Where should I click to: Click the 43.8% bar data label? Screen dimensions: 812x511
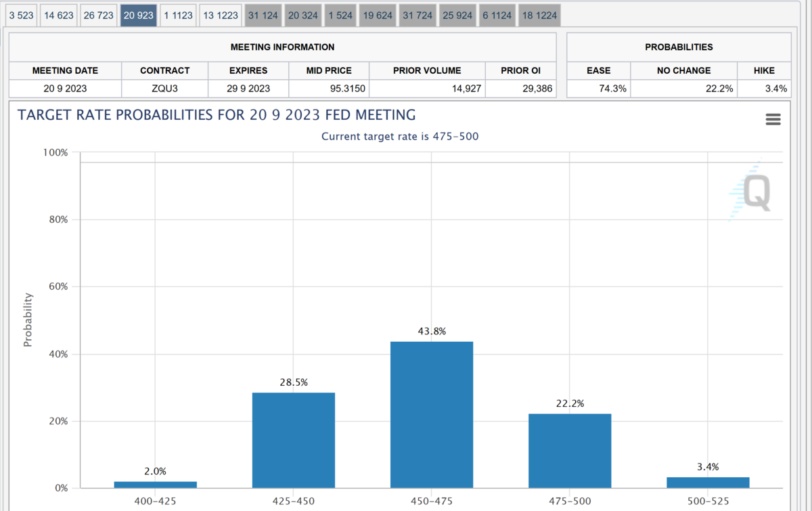(432, 331)
